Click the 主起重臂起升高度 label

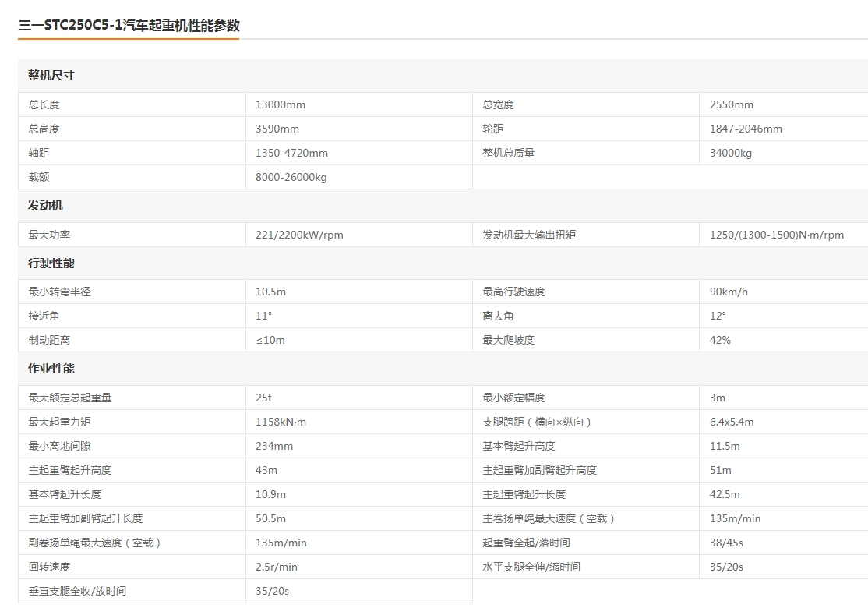click(70, 470)
